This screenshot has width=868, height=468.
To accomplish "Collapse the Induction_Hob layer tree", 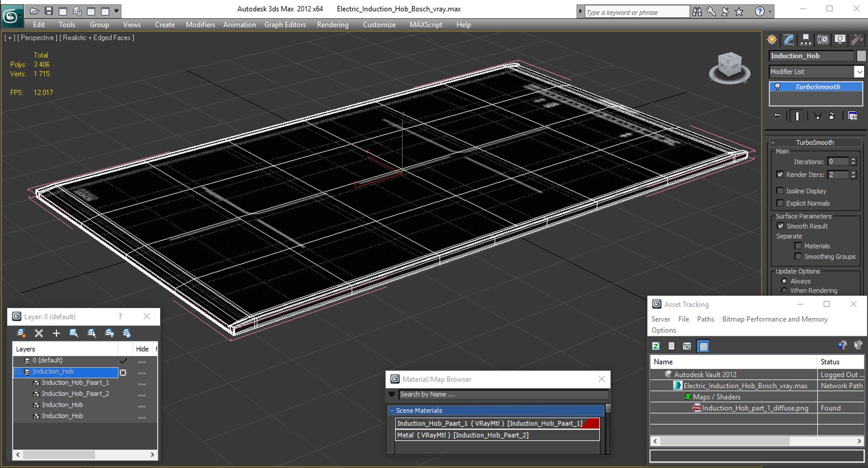I will point(18,372).
